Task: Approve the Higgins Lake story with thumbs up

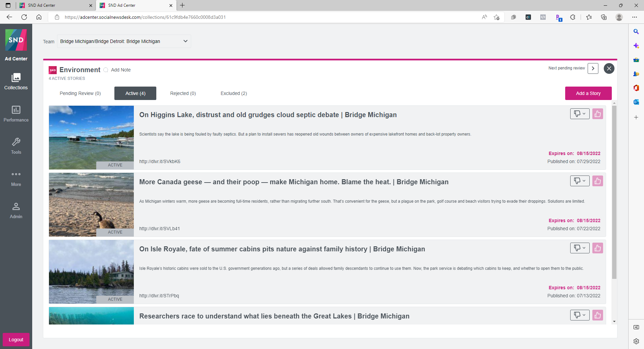Action: (x=597, y=114)
